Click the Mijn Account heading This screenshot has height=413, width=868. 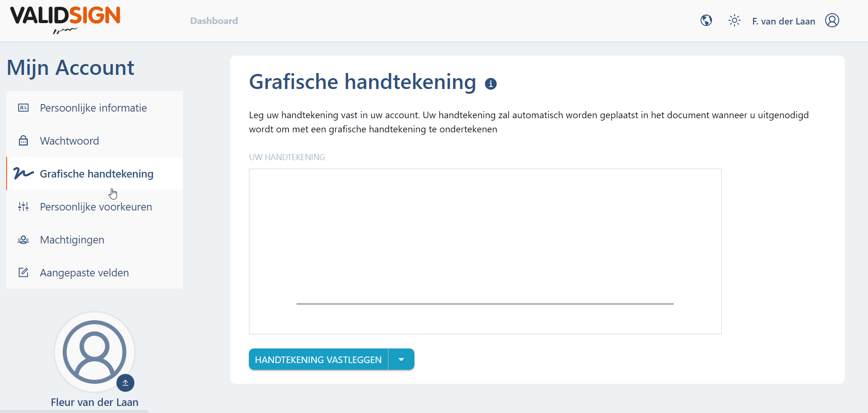(x=71, y=68)
